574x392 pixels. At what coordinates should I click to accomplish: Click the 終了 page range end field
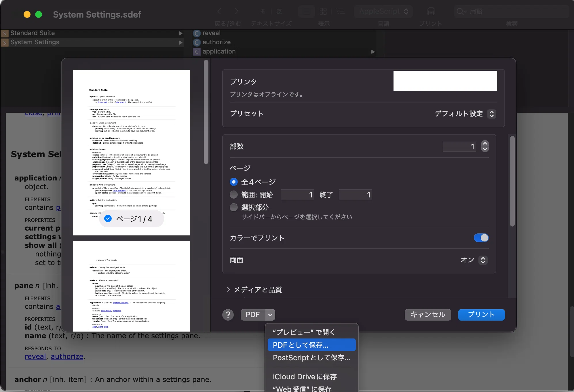click(x=355, y=195)
